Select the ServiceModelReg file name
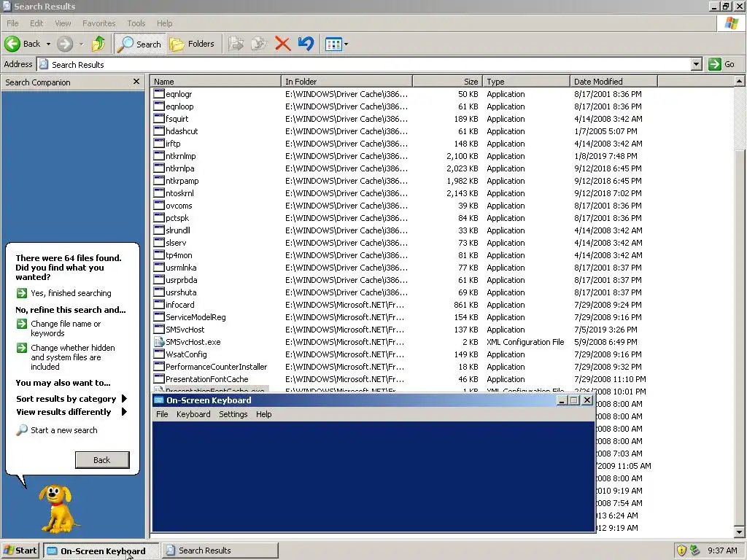 [x=196, y=317]
